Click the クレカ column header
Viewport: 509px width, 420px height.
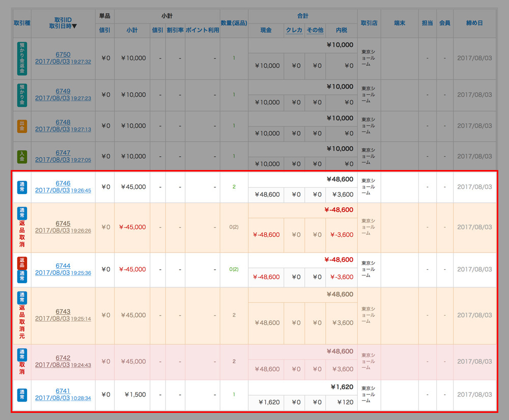[294, 30]
